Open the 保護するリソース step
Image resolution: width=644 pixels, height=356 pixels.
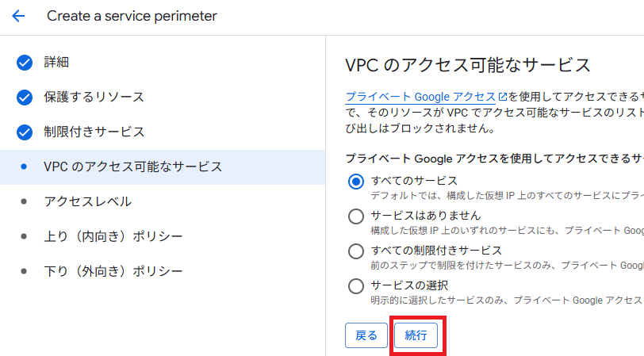coord(94,98)
